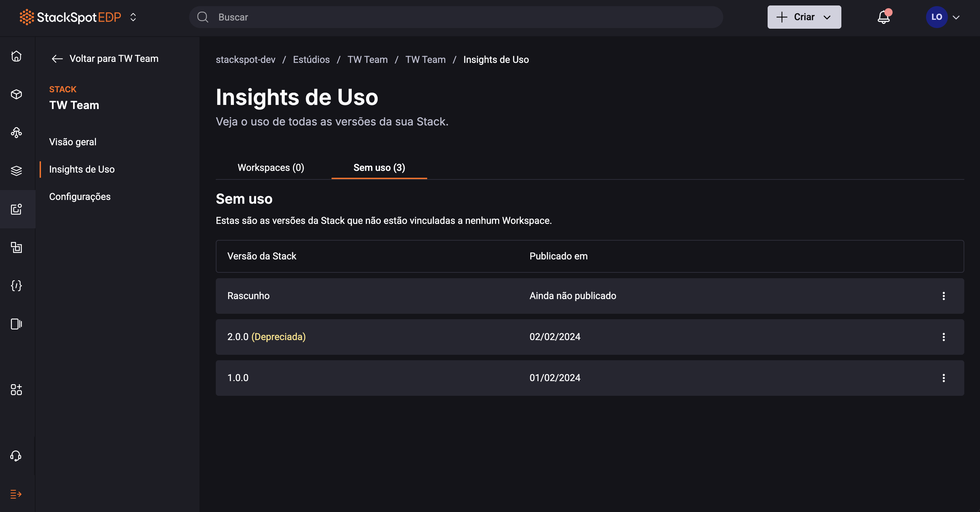Open the Criar dropdown button
980x512 pixels.
point(804,17)
